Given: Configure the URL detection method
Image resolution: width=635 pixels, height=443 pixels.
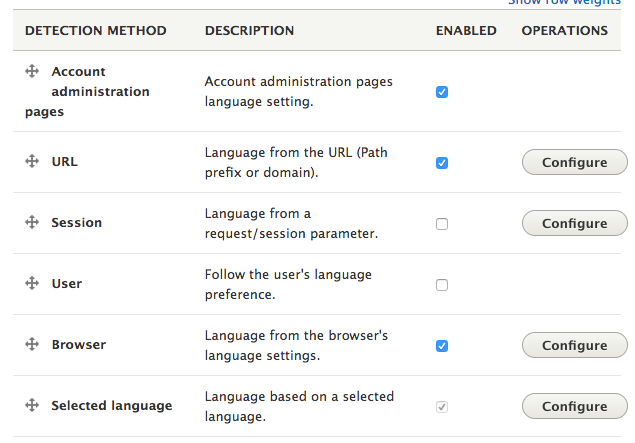Looking at the screenshot, I should click(574, 163).
